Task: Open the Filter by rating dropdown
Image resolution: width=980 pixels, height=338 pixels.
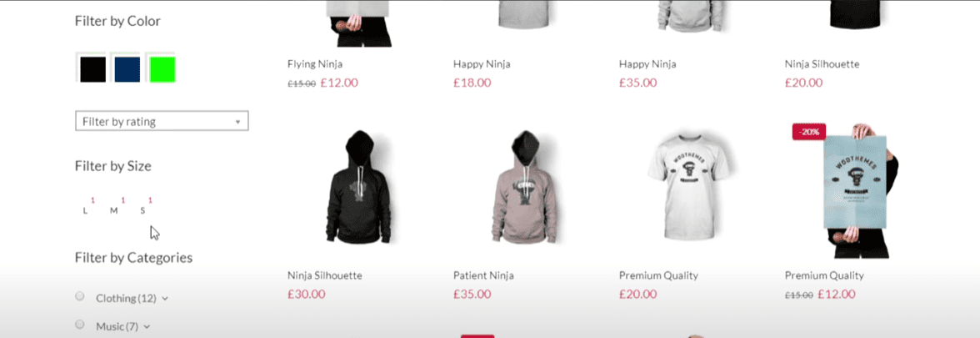Action: click(x=162, y=121)
